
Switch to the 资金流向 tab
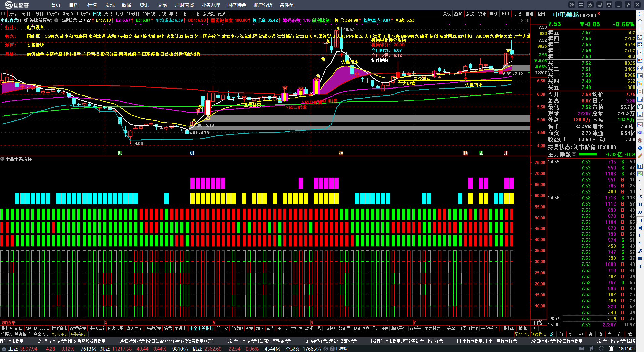41,334
